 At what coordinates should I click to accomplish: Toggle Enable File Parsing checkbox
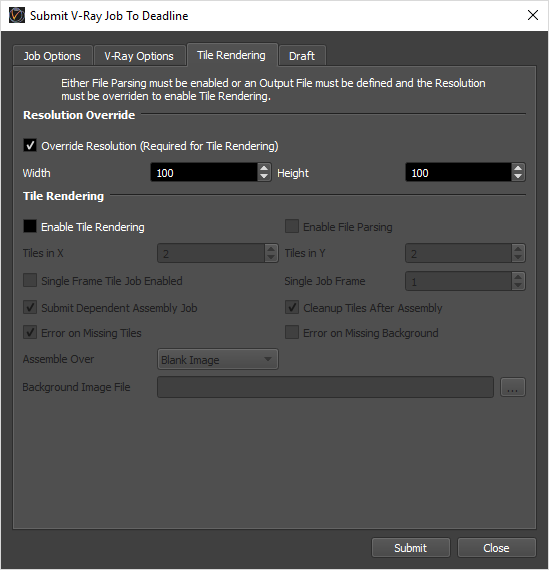pyautogui.click(x=292, y=226)
